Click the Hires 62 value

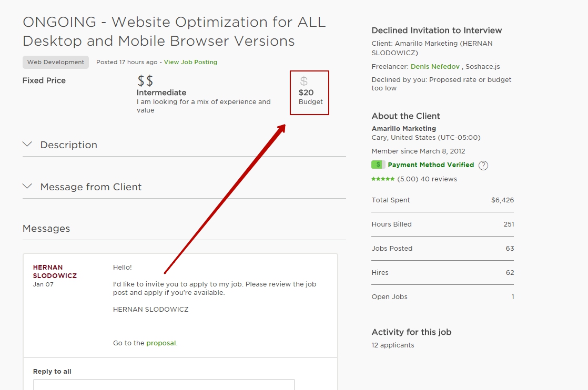[x=510, y=273]
